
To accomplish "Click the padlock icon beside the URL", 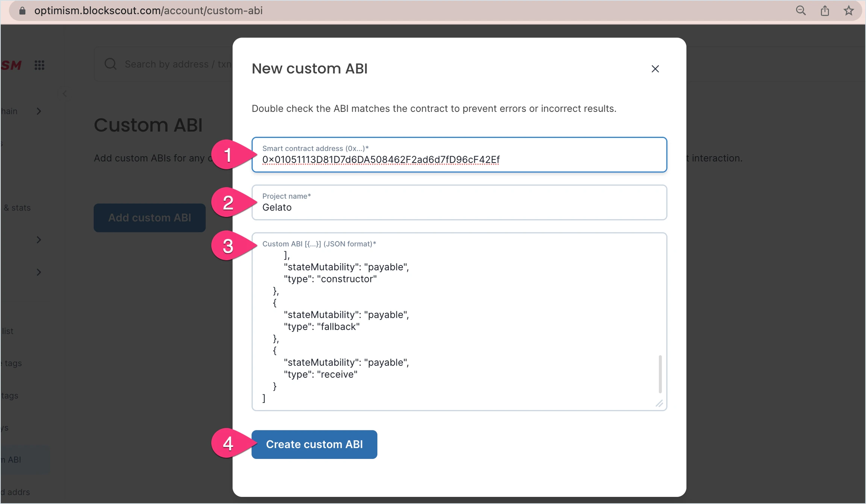I will [22, 11].
